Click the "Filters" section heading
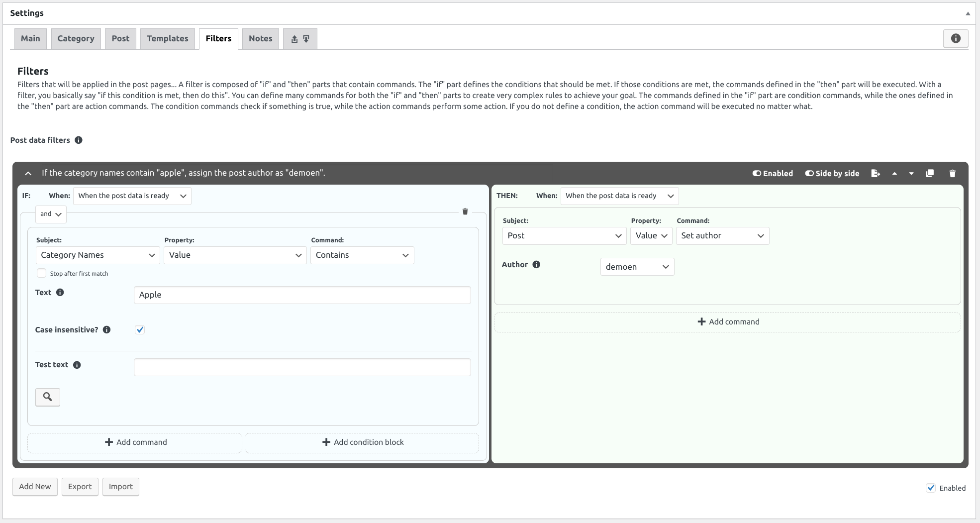The width and height of the screenshot is (980, 523). (33, 71)
